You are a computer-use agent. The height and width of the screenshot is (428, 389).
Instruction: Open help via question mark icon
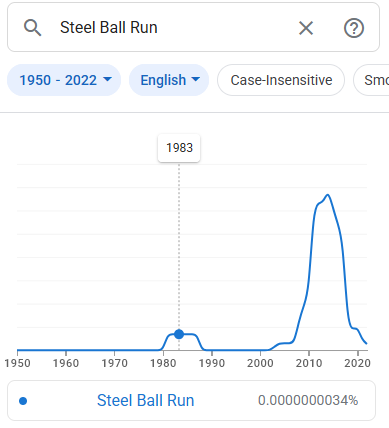coord(354,28)
